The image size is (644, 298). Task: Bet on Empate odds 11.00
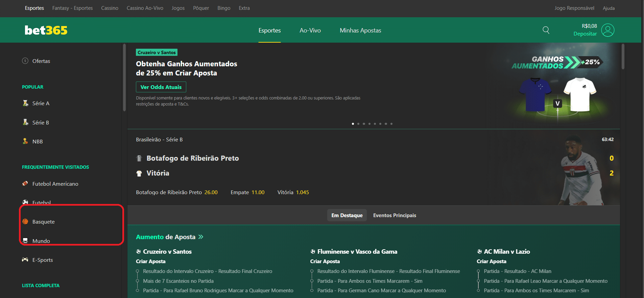[x=247, y=192]
